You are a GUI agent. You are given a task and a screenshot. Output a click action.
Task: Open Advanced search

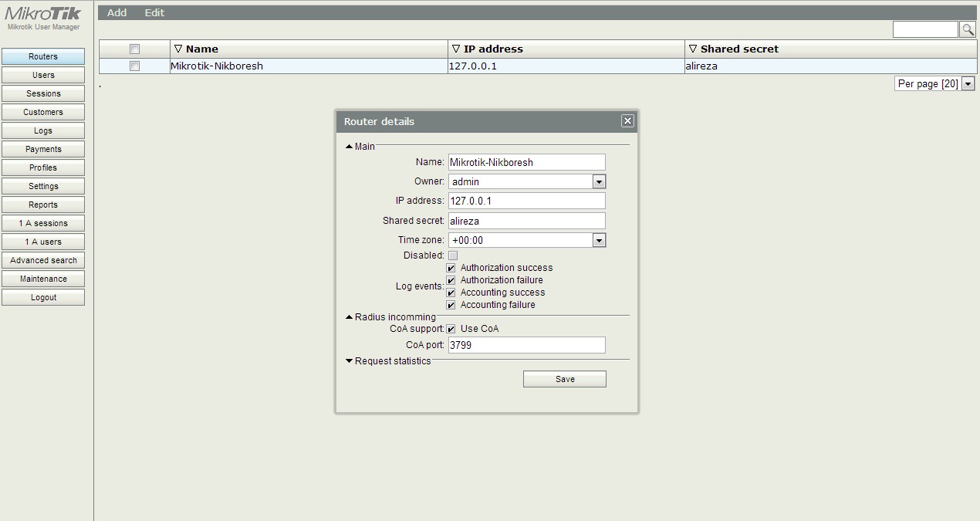point(43,260)
